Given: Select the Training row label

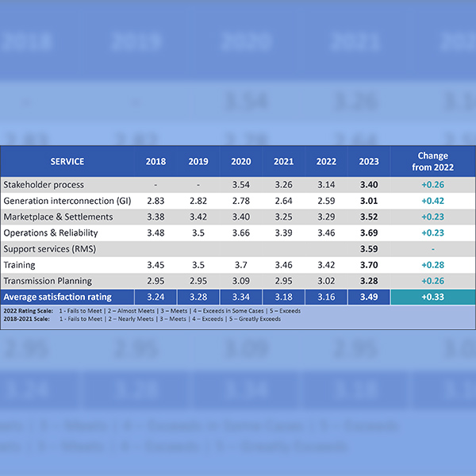Looking at the screenshot, I should pyautogui.click(x=21, y=264).
